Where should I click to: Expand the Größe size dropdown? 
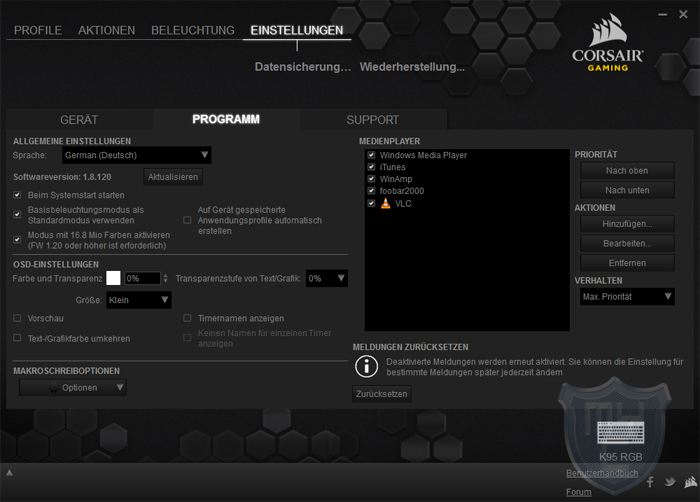[138, 300]
